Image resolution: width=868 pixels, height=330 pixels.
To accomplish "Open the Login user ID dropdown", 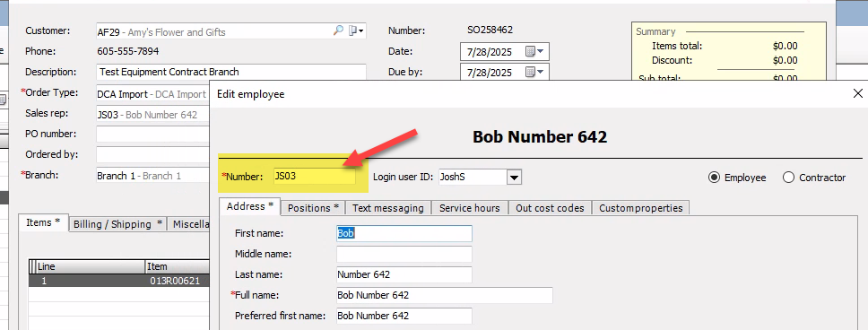I will [515, 178].
